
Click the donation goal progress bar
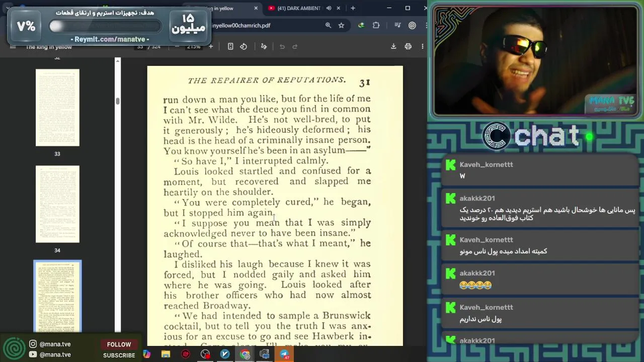click(105, 26)
